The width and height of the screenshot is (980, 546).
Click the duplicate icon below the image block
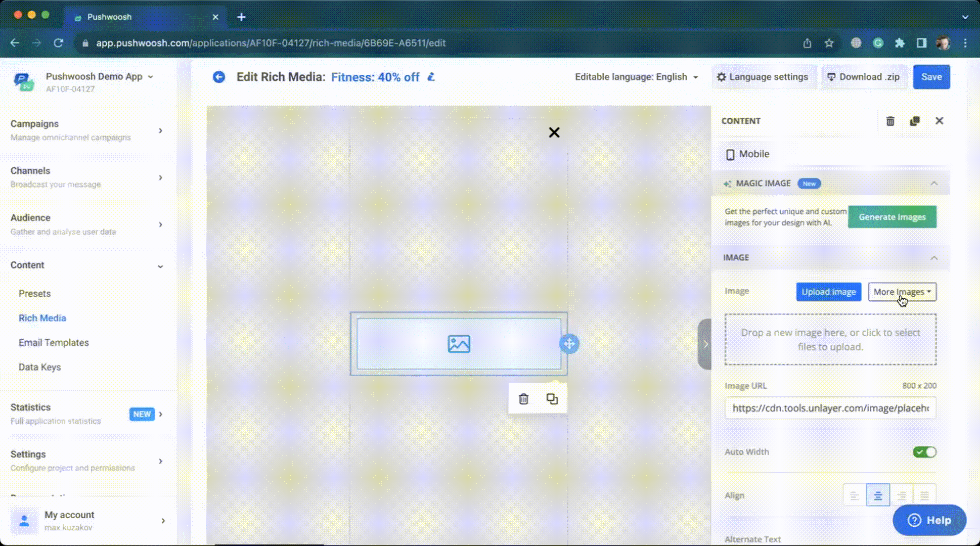tap(552, 399)
